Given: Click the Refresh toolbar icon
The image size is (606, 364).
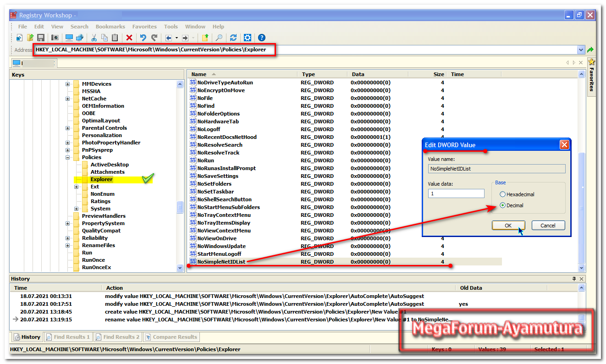Looking at the screenshot, I should [233, 38].
